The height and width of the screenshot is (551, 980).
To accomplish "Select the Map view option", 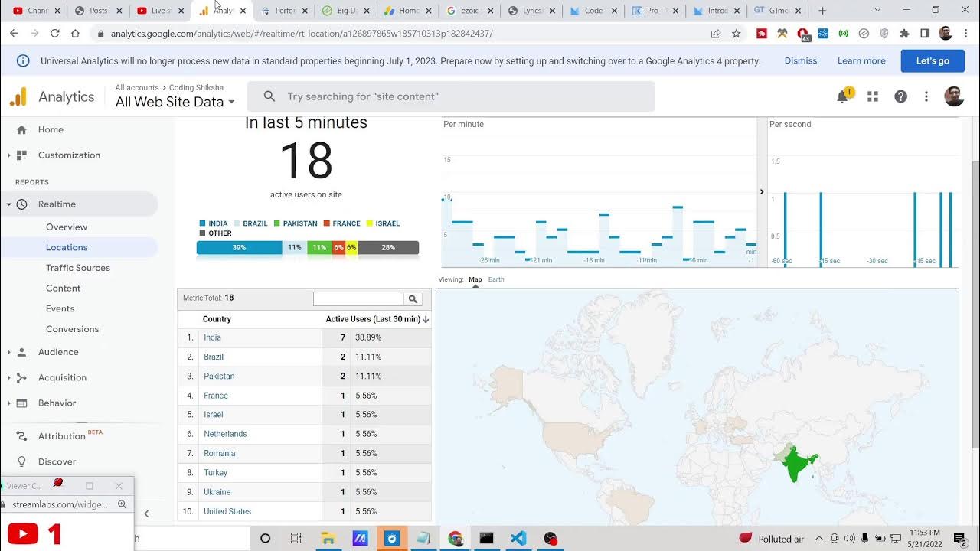I will coord(475,279).
